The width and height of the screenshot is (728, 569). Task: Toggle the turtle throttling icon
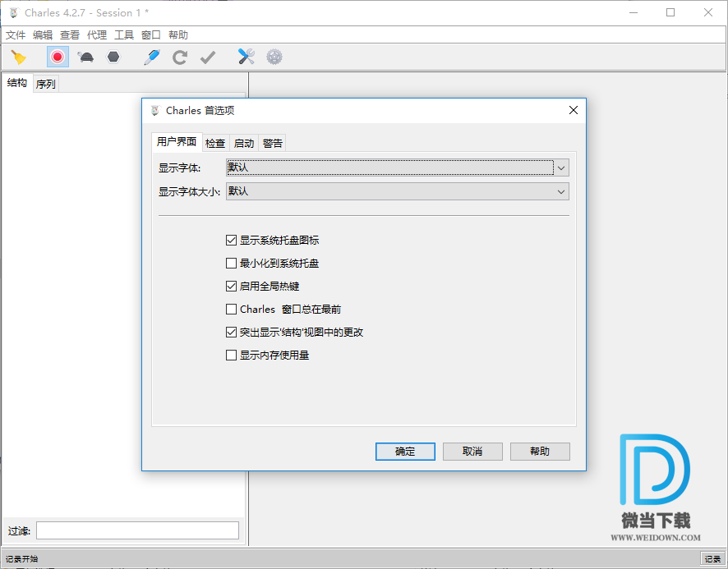(85, 57)
